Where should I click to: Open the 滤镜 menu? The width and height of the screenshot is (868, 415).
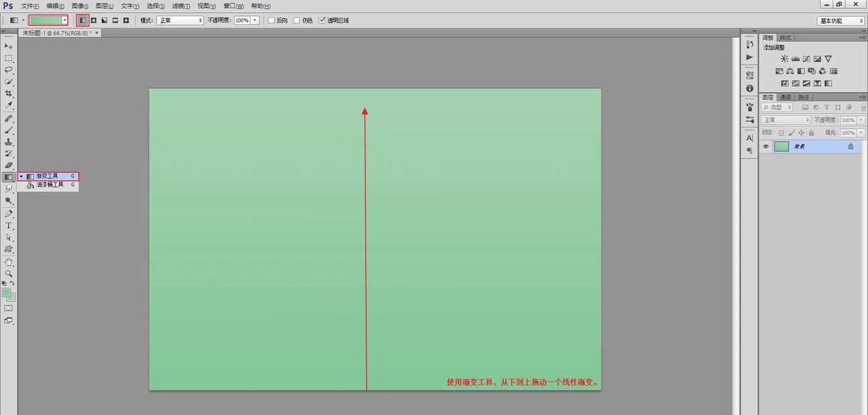pyautogui.click(x=181, y=5)
